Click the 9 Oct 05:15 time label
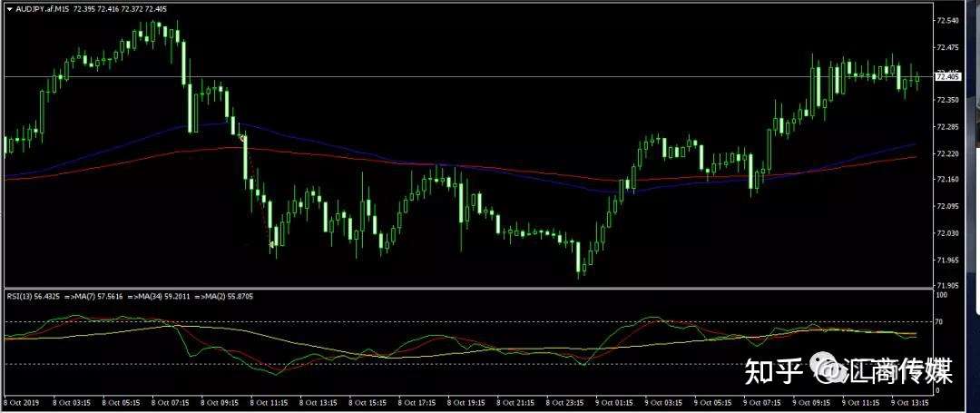980x413 pixels. [x=712, y=403]
